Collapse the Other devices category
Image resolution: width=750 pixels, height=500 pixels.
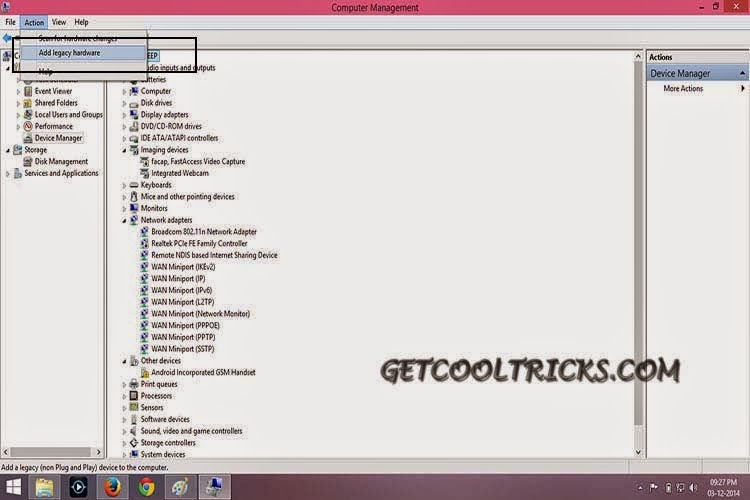[x=124, y=361]
